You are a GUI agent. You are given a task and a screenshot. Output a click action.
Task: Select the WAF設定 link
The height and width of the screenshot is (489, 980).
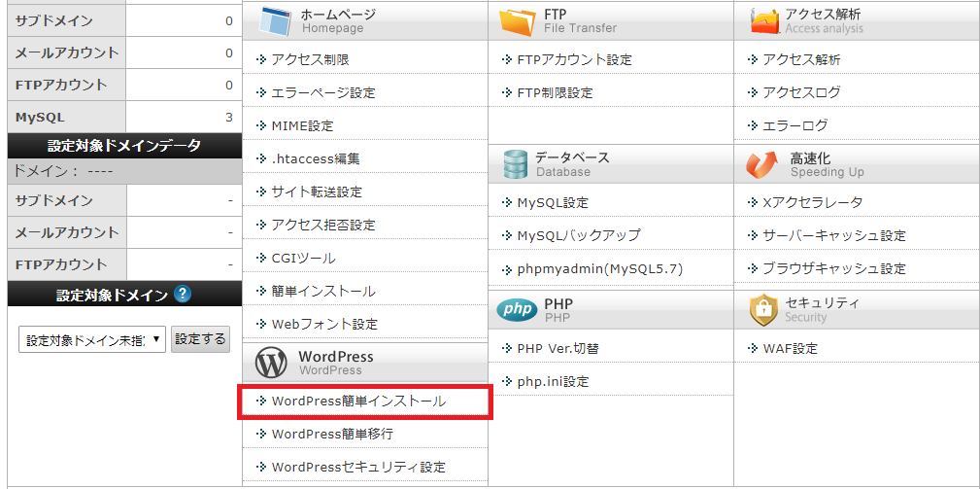pos(790,348)
